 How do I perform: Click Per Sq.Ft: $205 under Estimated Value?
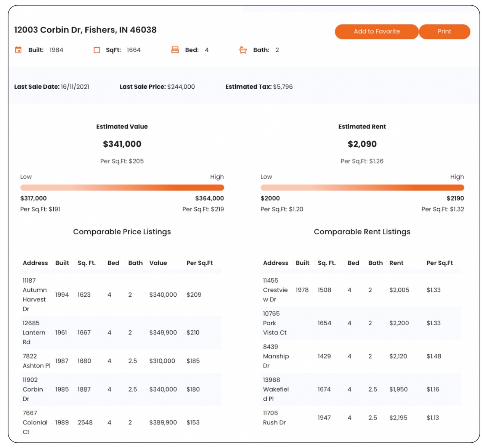click(122, 161)
